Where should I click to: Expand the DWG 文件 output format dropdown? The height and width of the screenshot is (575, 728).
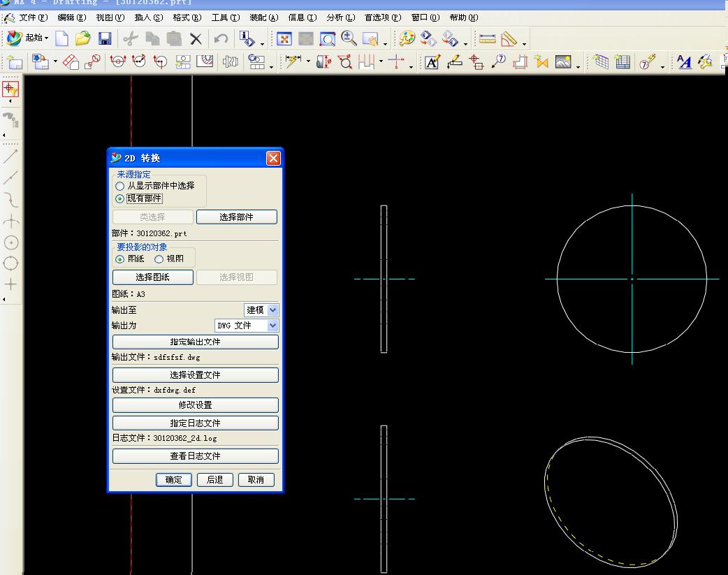click(x=272, y=326)
